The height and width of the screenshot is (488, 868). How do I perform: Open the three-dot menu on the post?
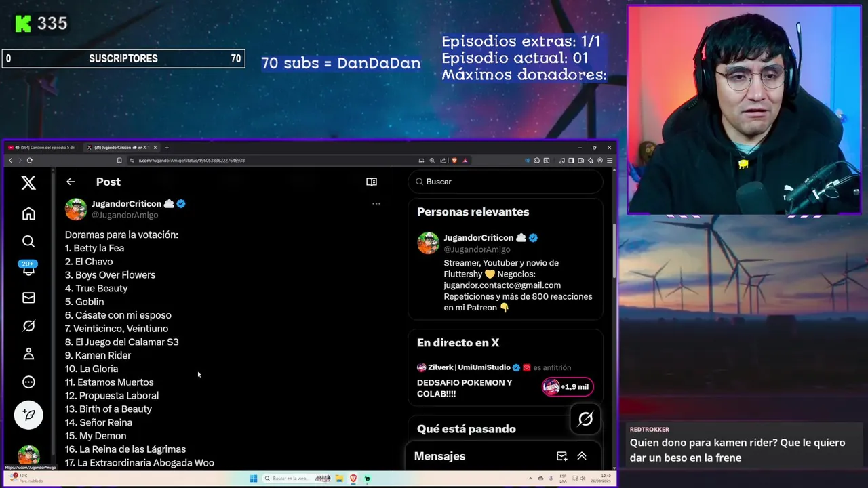(376, 203)
